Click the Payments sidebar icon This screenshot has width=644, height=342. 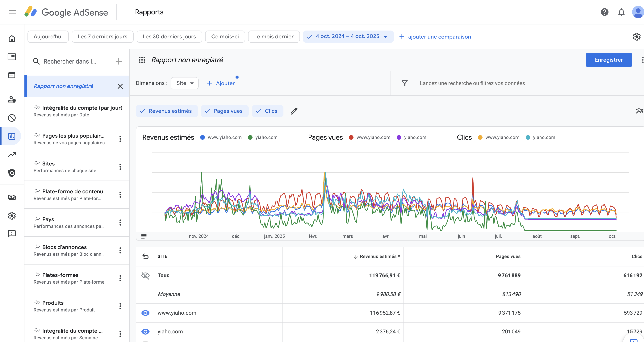(12, 197)
